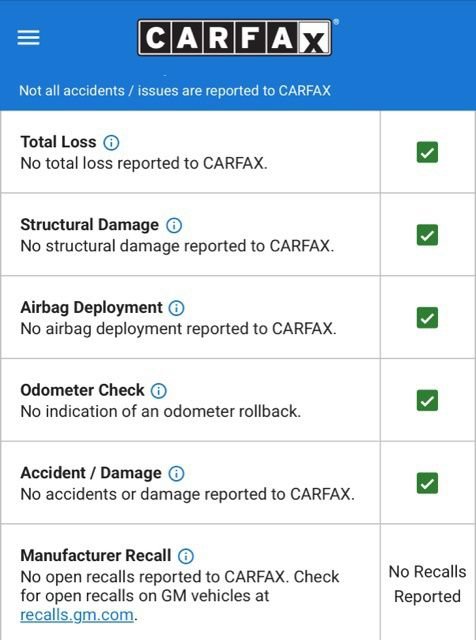
Task: Click the Accident / Damage green checkmark
Action: [427, 483]
